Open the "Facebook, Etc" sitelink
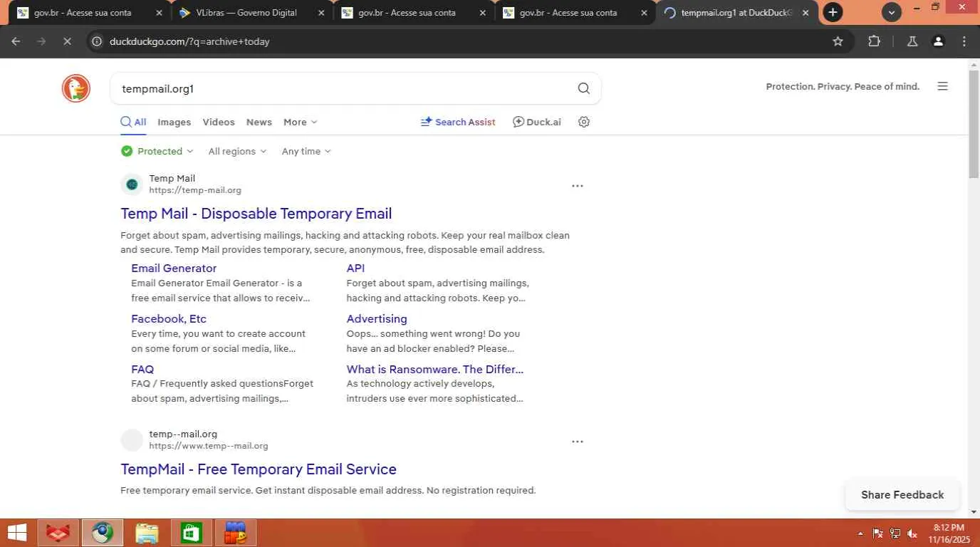The width and height of the screenshot is (980, 547). coord(169,319)
